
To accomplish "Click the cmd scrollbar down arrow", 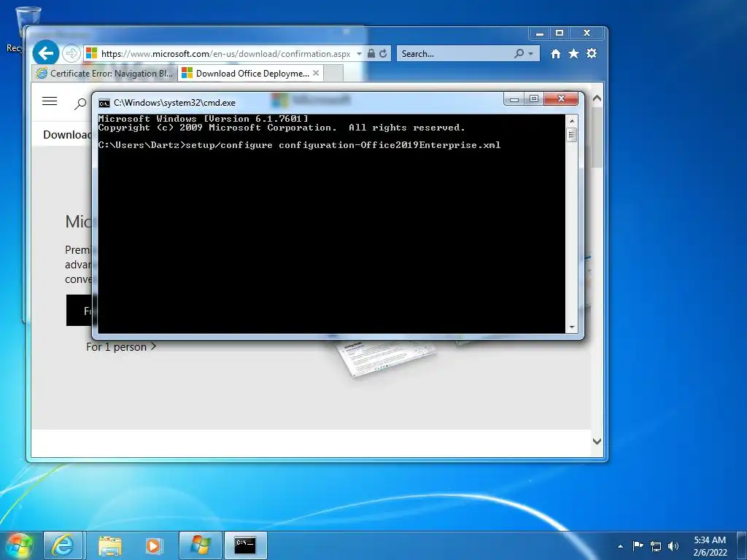I will click(x=572, y=327).
